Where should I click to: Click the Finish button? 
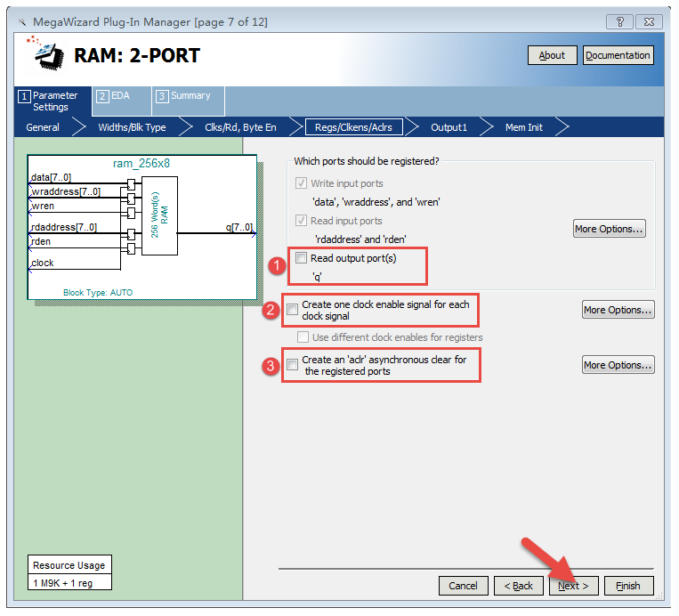[628, 586]
